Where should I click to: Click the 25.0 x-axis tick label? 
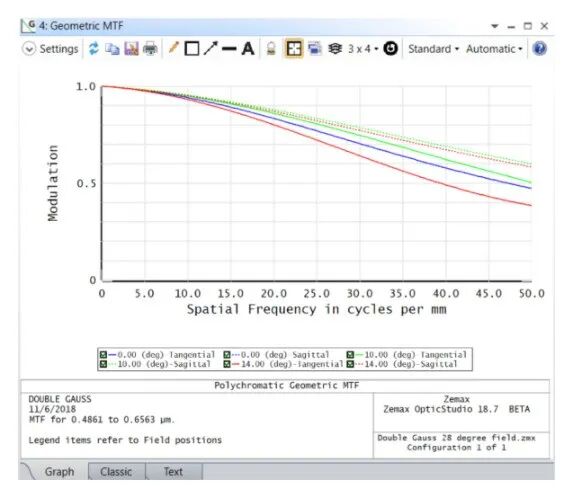(316, 293)
